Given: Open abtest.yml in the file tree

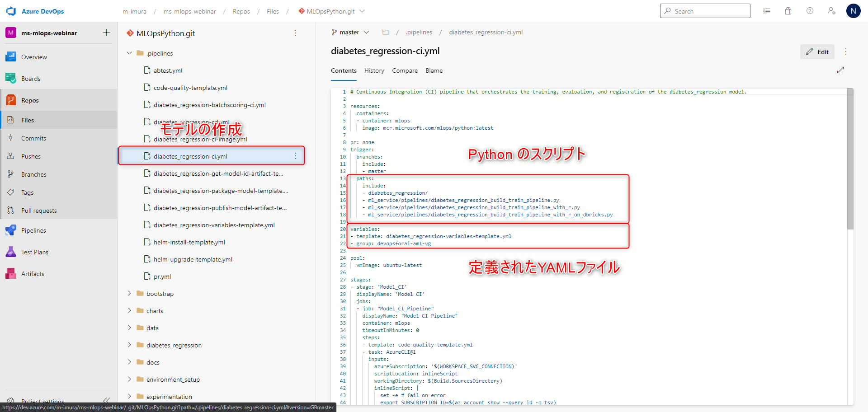Looking at the screenshot, I should click(x=168, y=70).
